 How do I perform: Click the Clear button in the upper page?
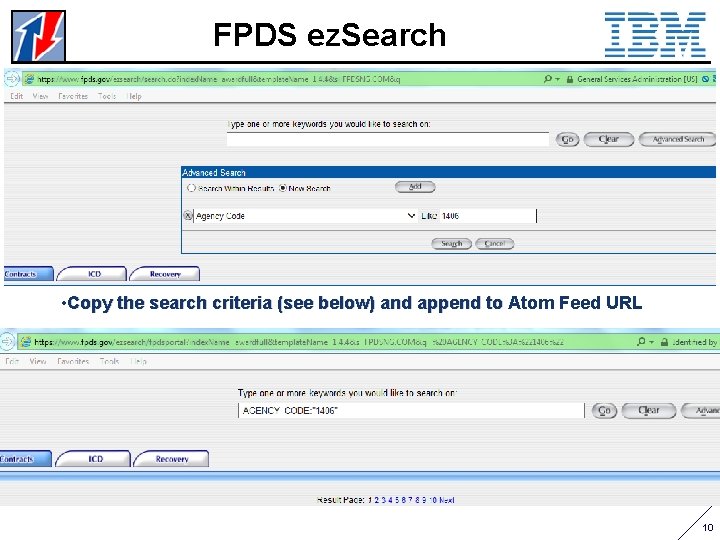609,139
